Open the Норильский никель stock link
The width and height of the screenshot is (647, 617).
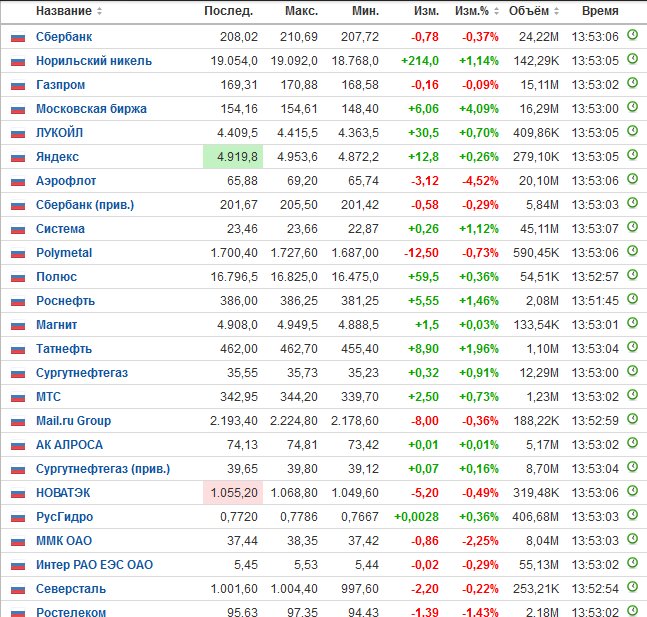click(x=94, y=61)
